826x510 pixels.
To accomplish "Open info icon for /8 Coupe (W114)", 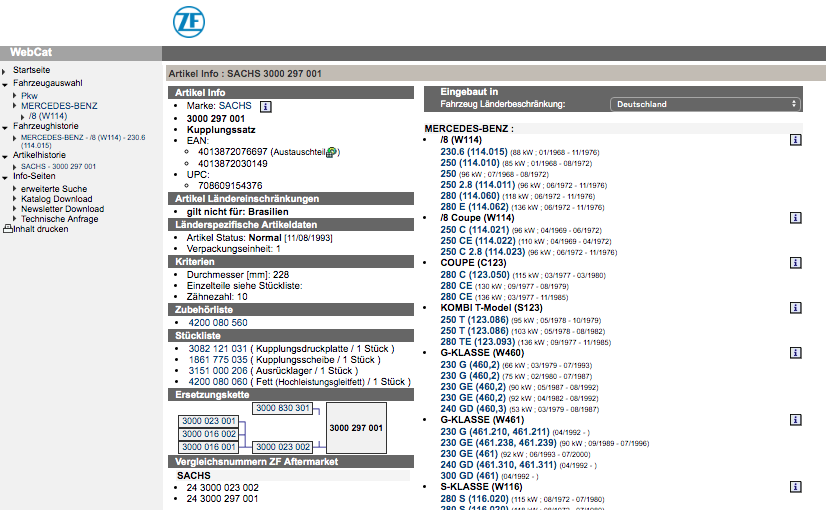I will (x=795, y=218).
